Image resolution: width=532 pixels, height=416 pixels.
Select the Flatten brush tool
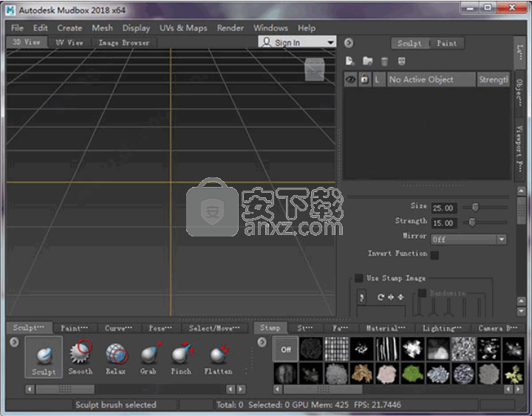(x=218, y=358)
